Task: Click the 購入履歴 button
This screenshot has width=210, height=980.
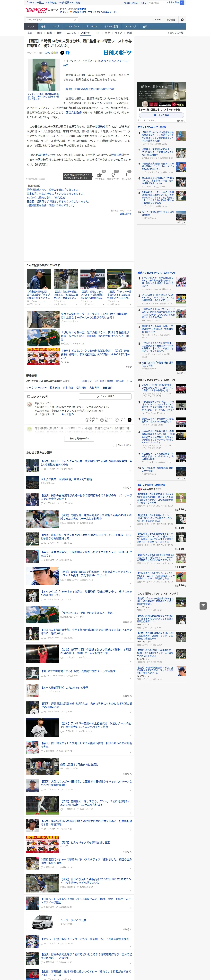Action: 171,19
